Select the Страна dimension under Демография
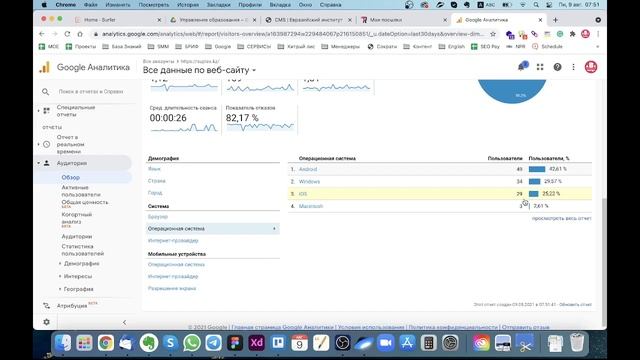The width and height of the screenshot is (640, 360). pyautogui.click(x=157, y=180)
